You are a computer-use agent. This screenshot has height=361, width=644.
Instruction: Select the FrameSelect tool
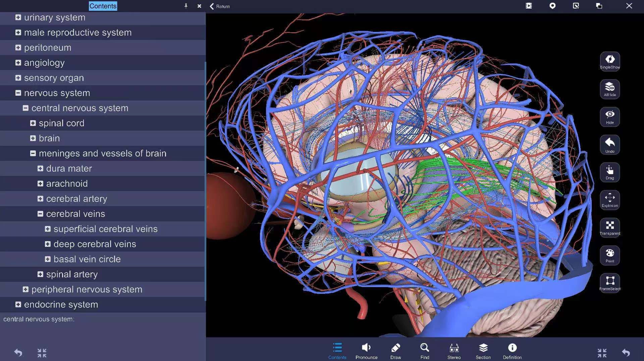(x=609, y=282)
